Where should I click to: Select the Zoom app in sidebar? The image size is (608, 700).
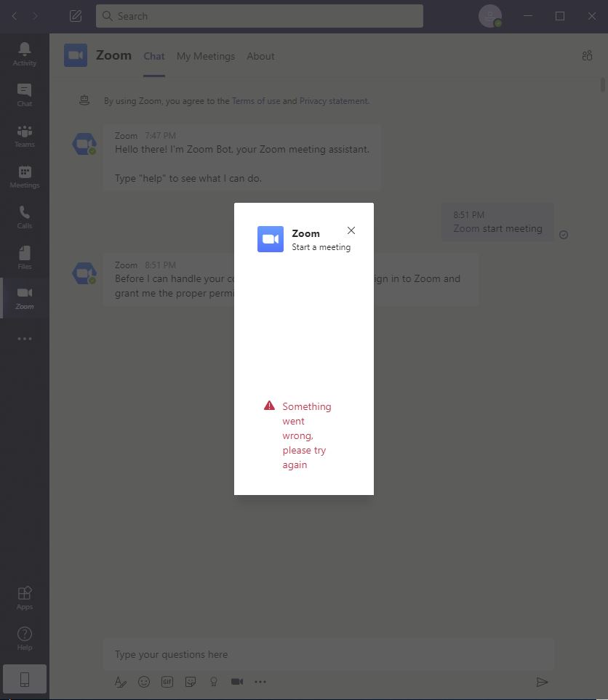click(25, 298)
